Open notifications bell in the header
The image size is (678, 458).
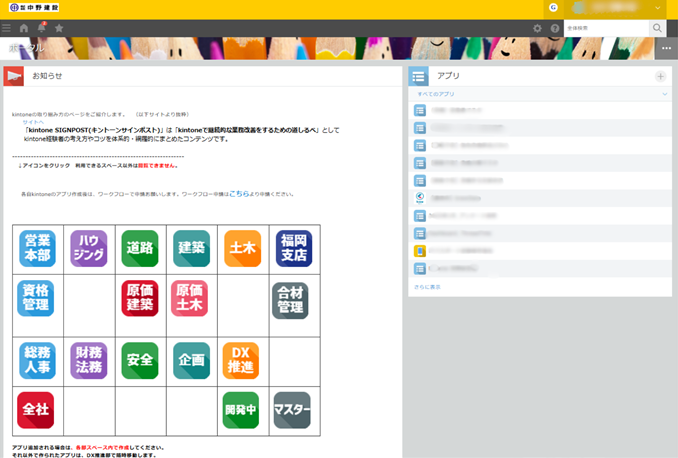point(41,28)
